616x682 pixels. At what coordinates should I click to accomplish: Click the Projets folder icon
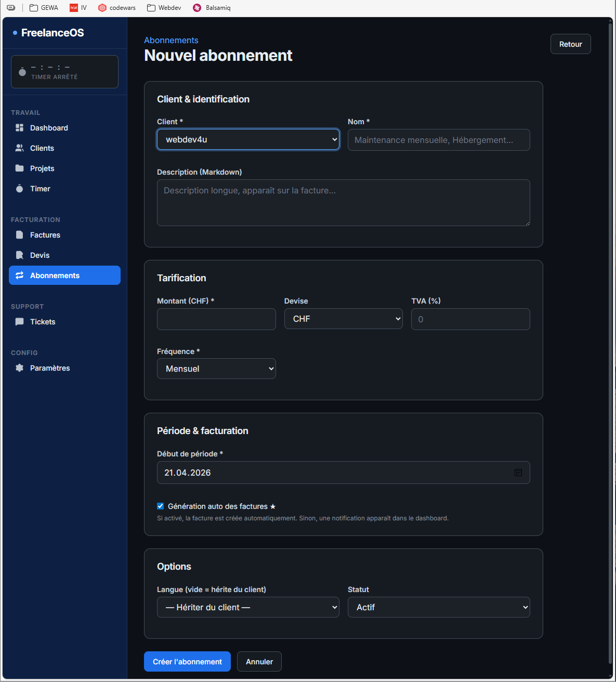pos(20,168)
